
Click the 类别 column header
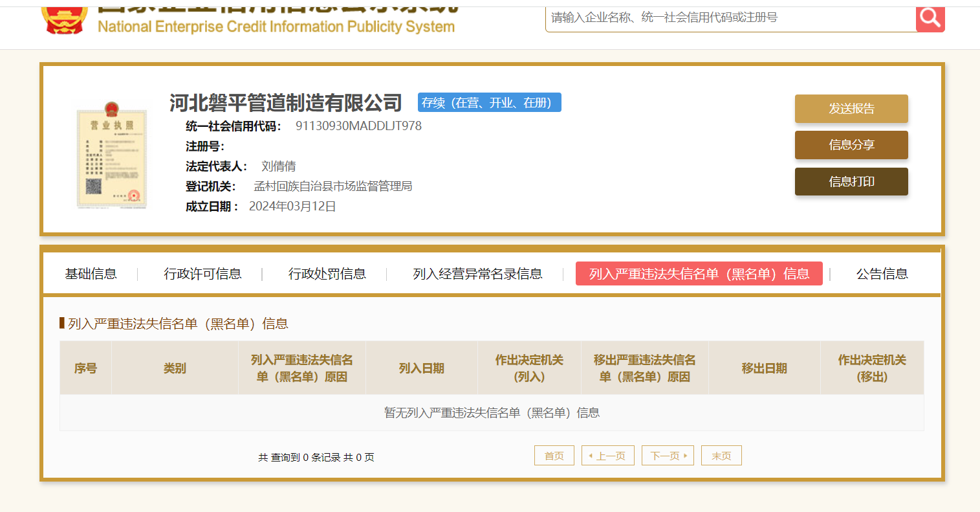(175, 368)
